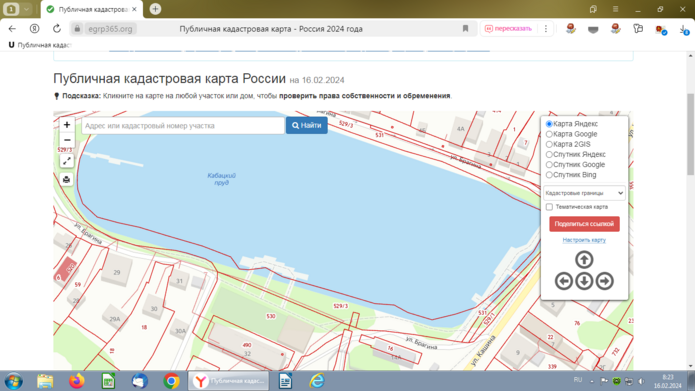Screen dimensions: 695x391
Task: Pan the map down with arrow
Action: pyautogui.click(x=584, y=281)
